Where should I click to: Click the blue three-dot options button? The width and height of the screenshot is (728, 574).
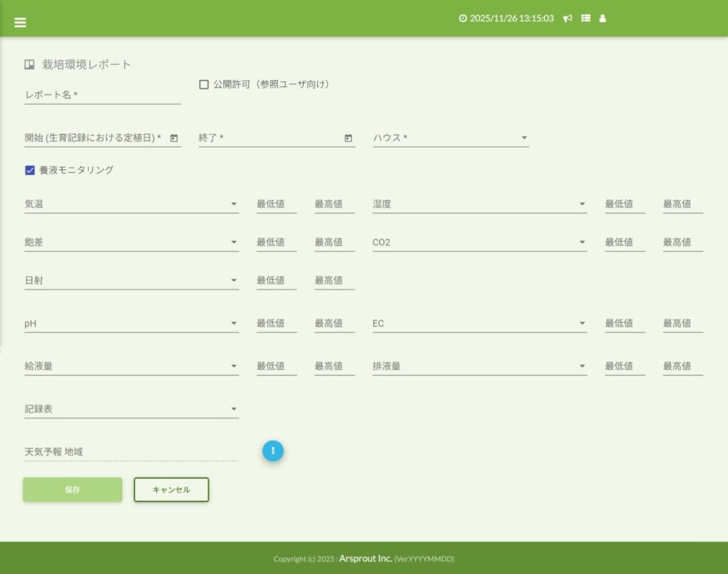[273, 450]
